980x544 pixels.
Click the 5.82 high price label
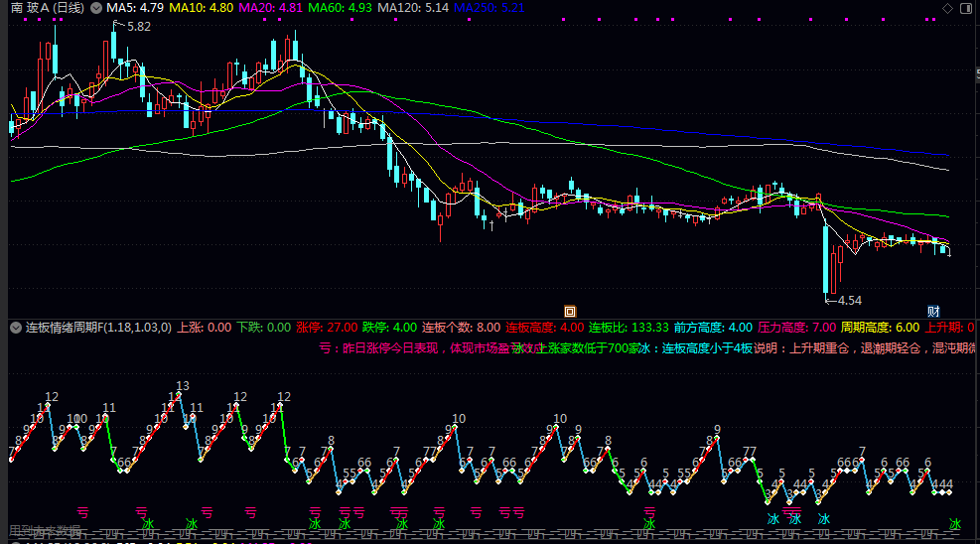click(138, 27)
